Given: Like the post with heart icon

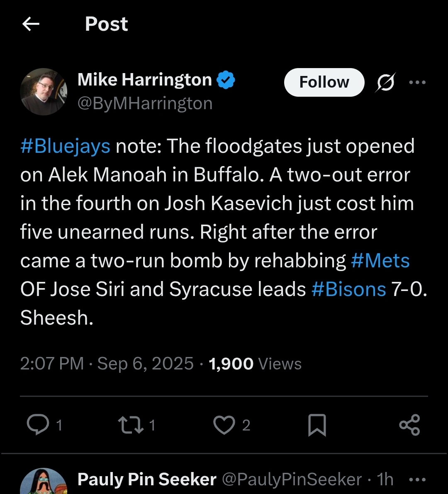Looking at the screenshot, I should (x=224, y=425).
